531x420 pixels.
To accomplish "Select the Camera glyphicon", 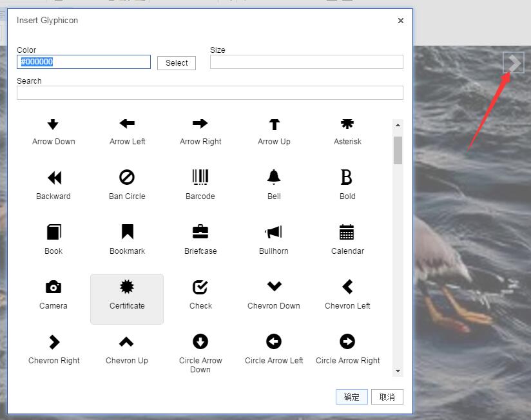I will pyautogui.click(x=53, y=296).
